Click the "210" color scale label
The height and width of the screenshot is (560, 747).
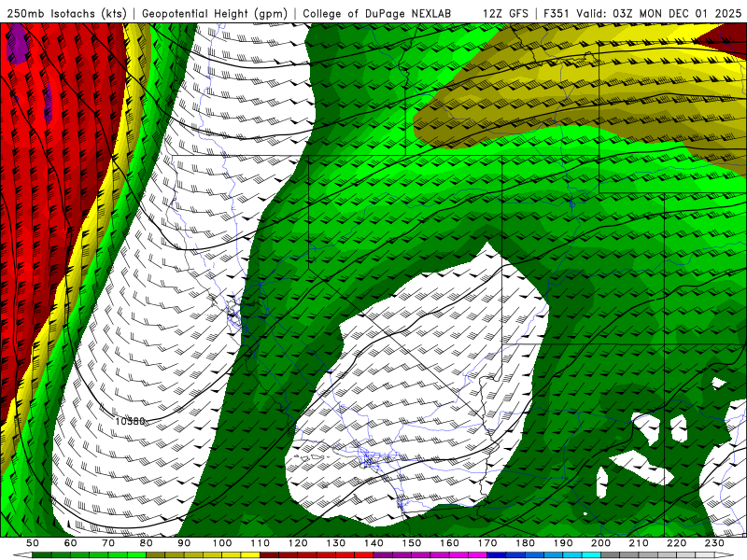click(x=639, y=543)
